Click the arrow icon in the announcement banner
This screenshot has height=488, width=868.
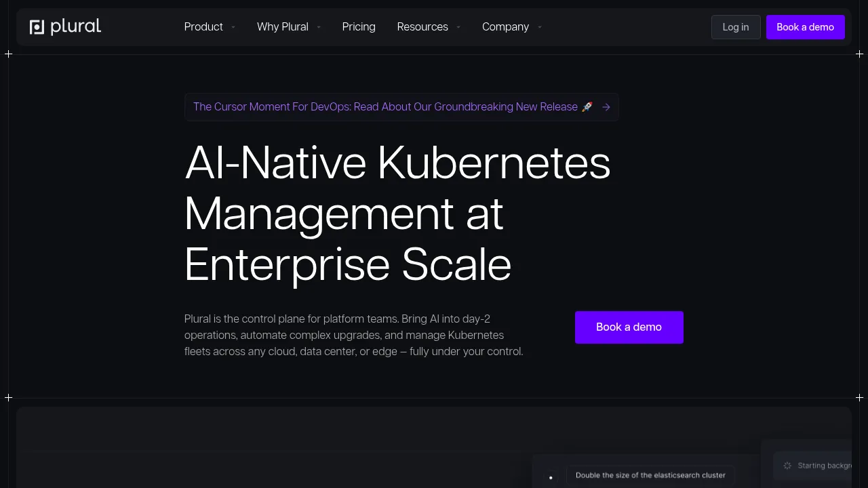tap(606, 107)
